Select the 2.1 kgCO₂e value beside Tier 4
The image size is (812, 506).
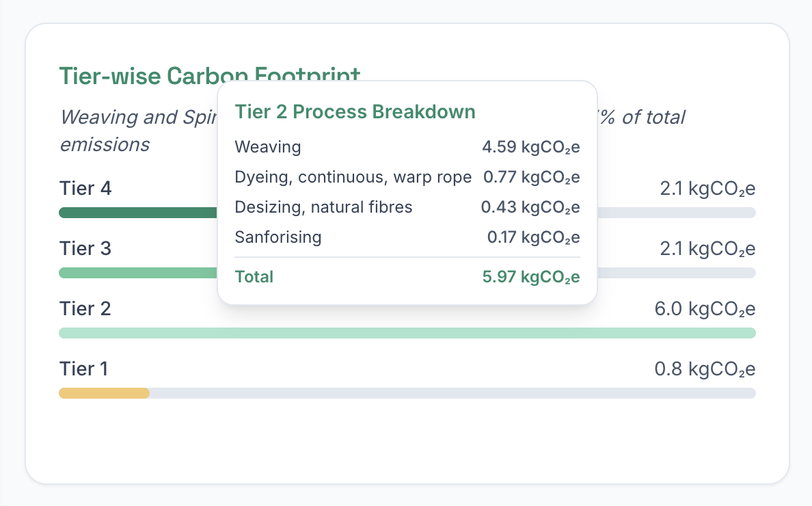tap(707, 188)
